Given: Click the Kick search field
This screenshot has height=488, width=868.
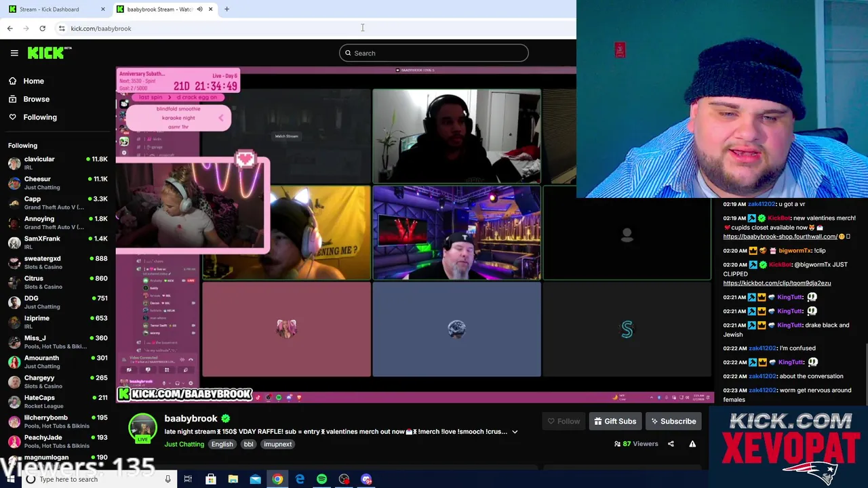Looking at the screenshot, I should click(434, 53).
